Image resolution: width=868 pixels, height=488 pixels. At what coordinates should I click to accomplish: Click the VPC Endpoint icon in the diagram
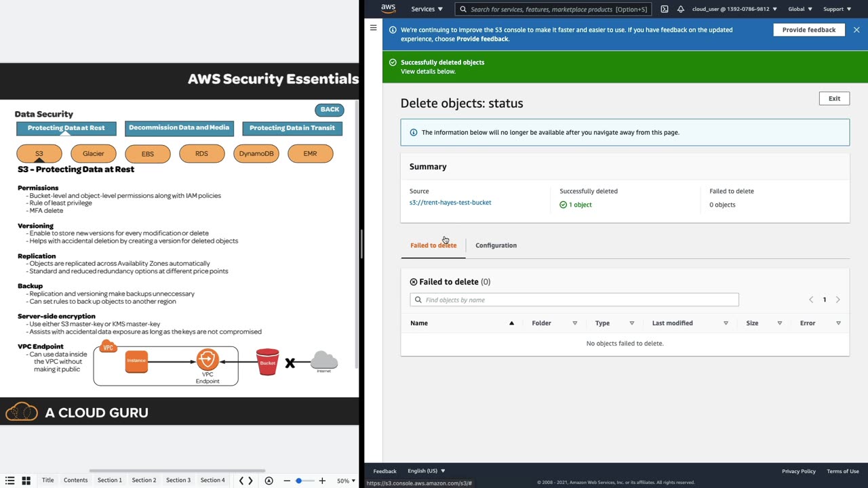(208, 360)
